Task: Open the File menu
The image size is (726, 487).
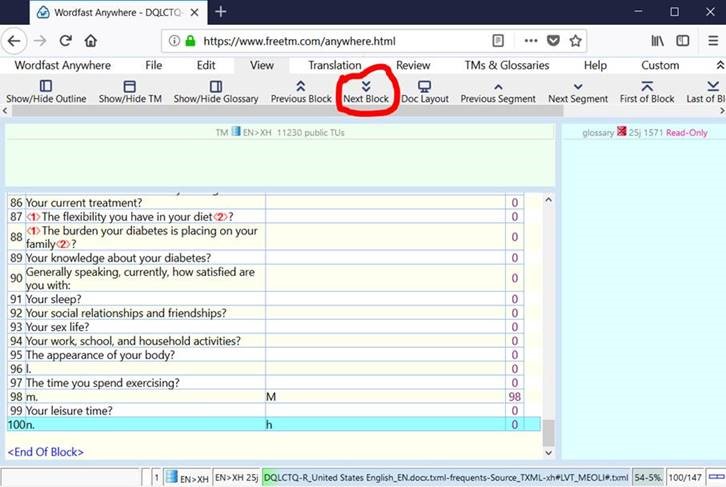Action: click(x=153, y=65)
